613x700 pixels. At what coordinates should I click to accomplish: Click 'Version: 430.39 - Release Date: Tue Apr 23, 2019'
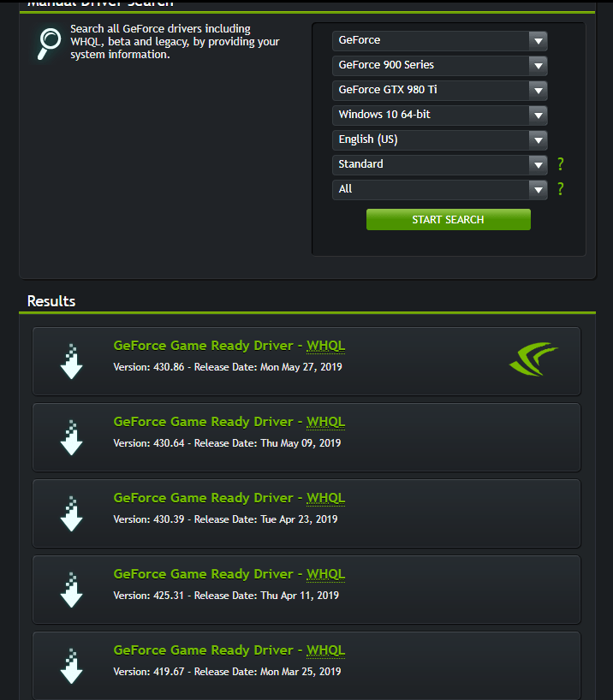click(x=226, y=519)
